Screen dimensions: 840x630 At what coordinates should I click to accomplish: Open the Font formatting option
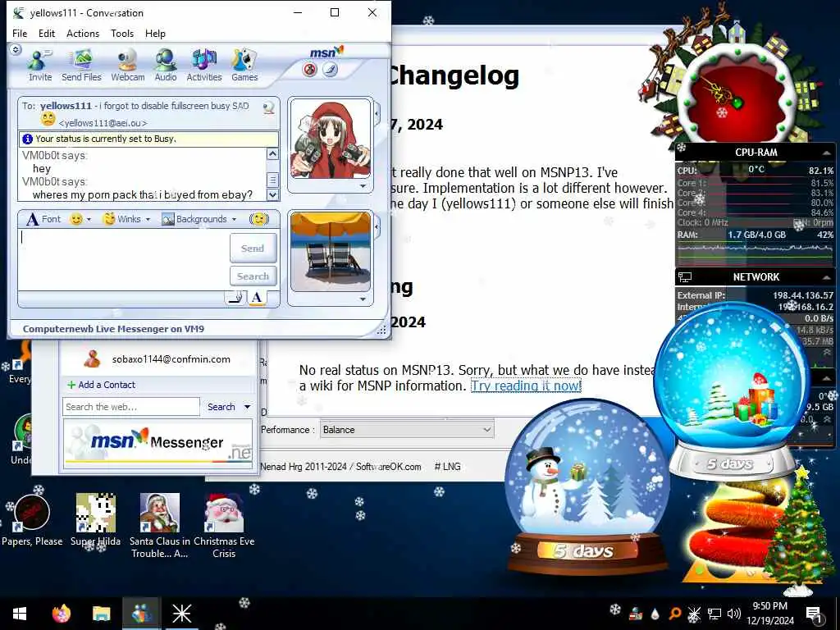tap(43, 219)
